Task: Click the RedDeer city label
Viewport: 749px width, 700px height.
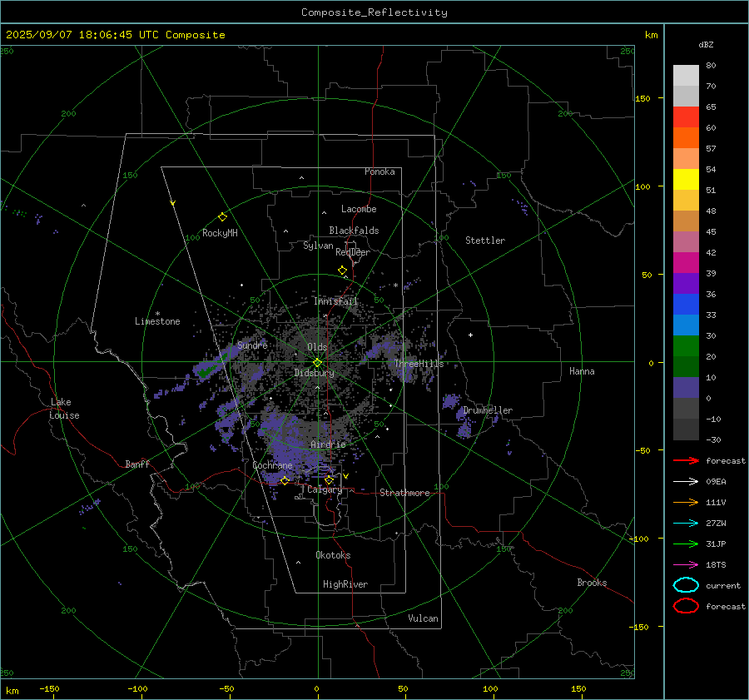Action: [x=353, y=252]
